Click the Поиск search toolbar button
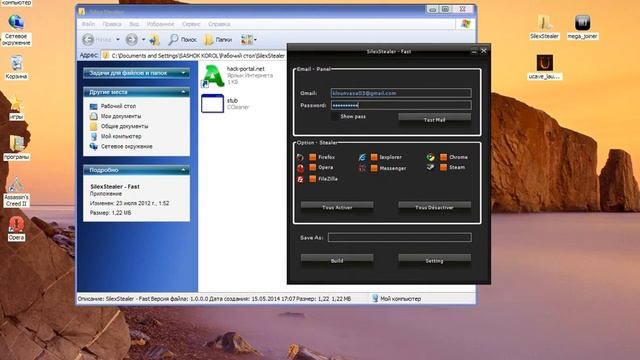Image resolution: width=640 pixels, height=360 pixels. (x=182, y=40)
